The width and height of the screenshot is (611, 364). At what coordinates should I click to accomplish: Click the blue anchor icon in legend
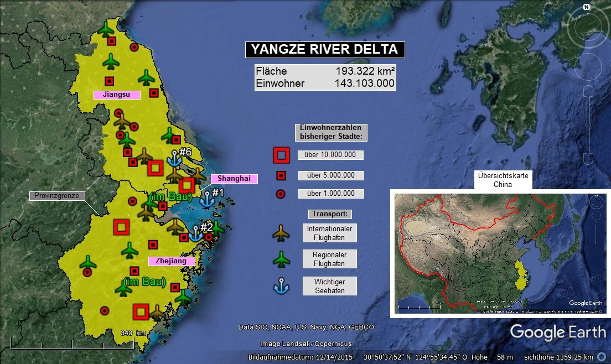click(x=281, y=286)
